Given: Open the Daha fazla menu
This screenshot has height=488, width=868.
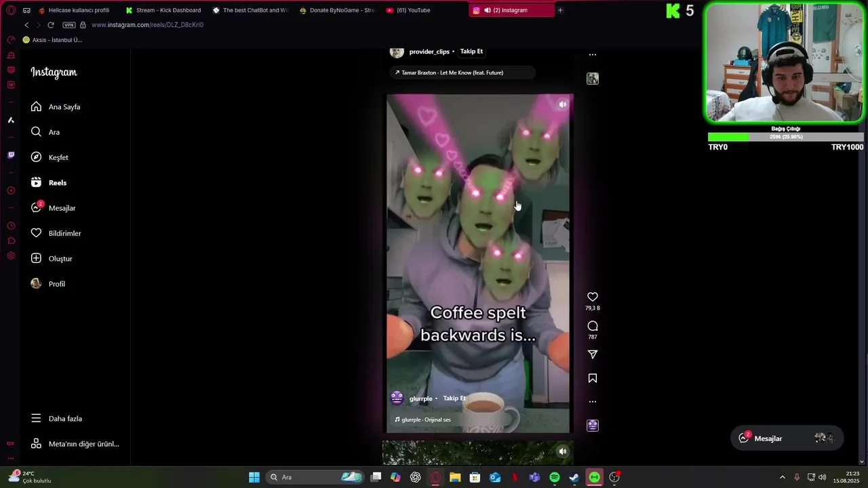Looking at the screenshot, I should click(56, 418).
